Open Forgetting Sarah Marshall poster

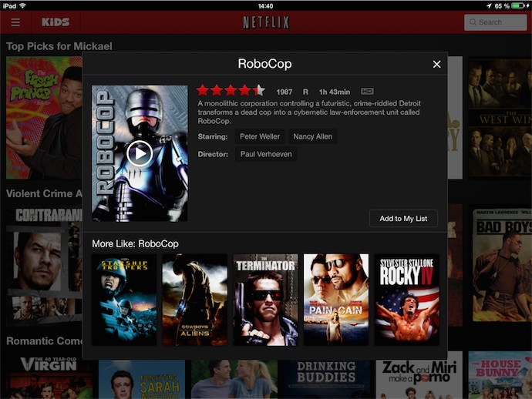click(x=142, y=379)
